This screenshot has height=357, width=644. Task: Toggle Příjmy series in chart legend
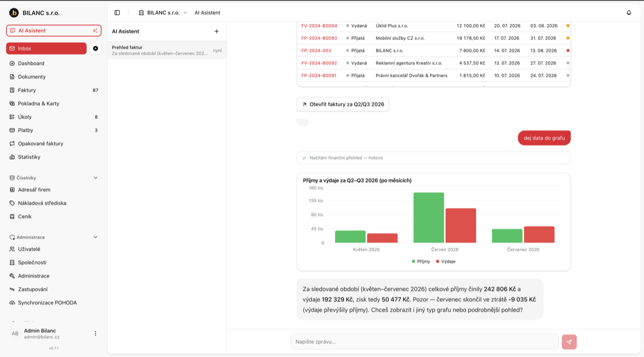pos(421,261)
